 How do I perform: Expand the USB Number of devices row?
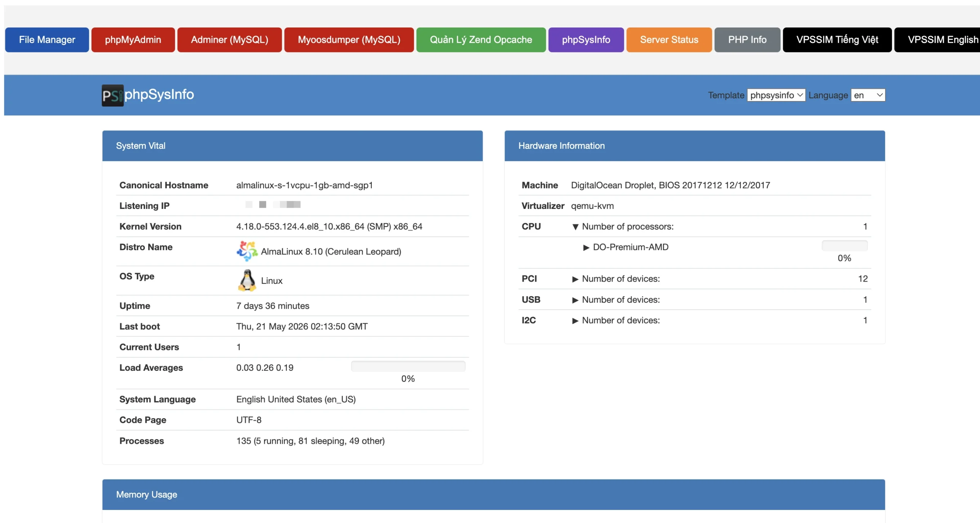click(x=575, y=300)
